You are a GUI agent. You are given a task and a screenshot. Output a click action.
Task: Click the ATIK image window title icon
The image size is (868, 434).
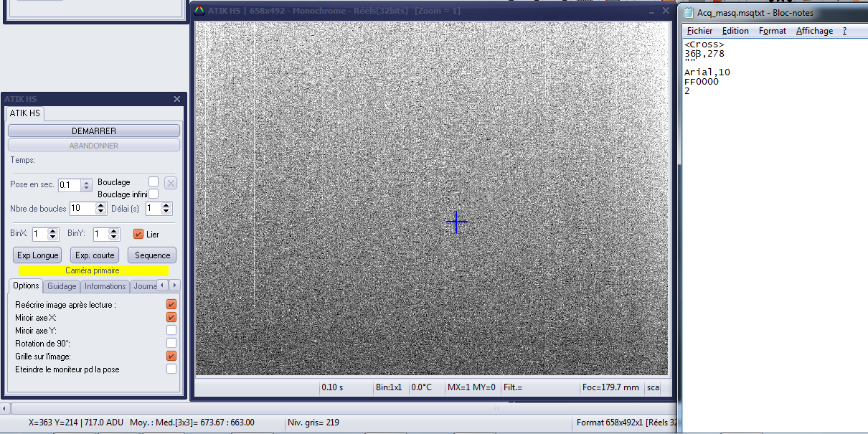(200, 11)
